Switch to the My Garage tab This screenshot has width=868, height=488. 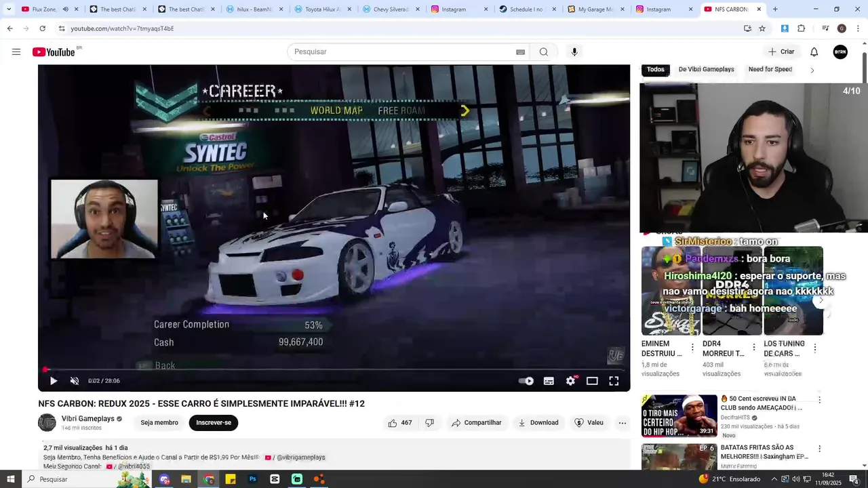pos(596,9)
